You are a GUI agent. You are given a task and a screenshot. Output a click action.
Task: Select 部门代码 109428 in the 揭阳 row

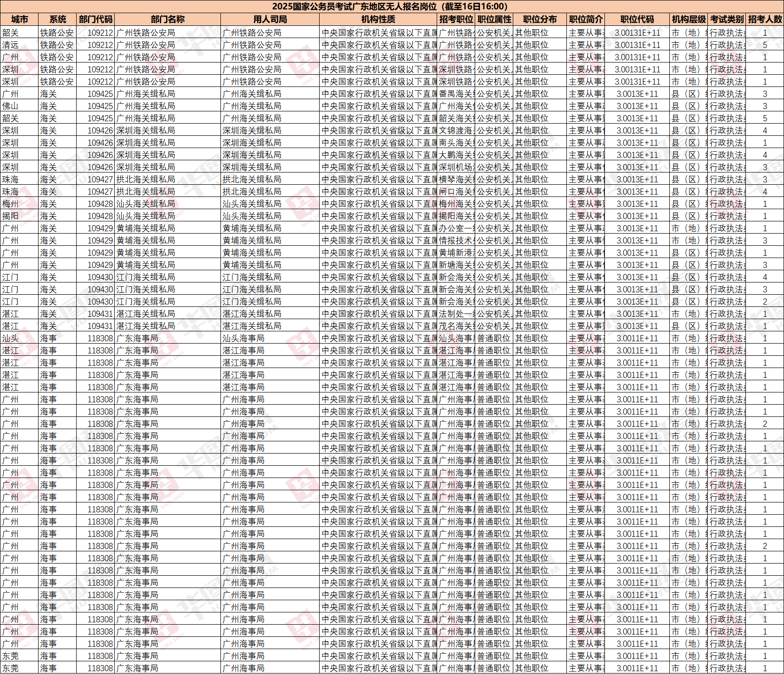(x=95, y=216)
